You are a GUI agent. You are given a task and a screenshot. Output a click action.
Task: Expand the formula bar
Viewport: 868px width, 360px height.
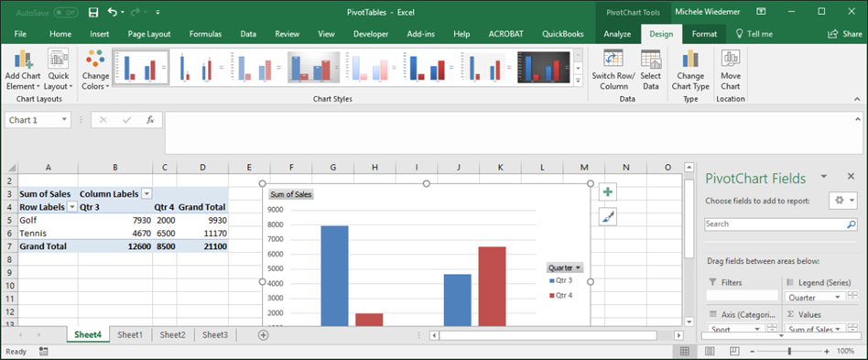tap(858, 119)
